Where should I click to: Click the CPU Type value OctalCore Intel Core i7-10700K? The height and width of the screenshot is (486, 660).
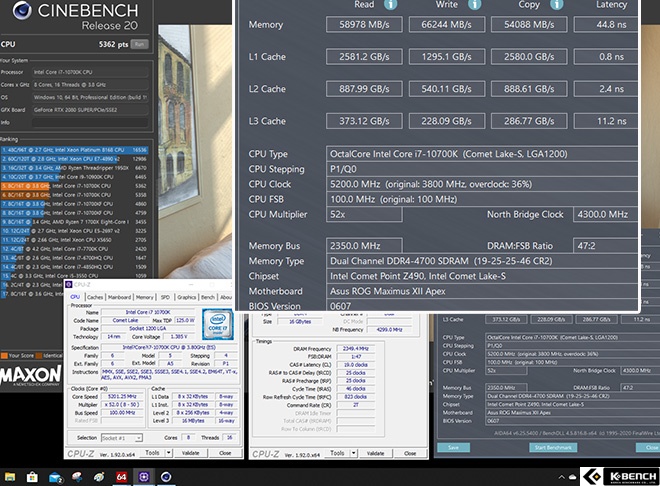pos(482,154)
